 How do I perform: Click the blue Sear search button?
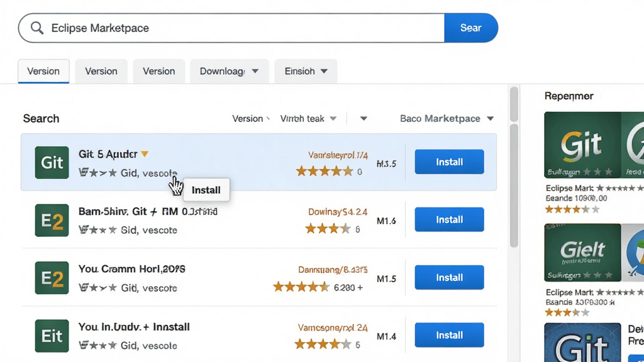(470, 28)
